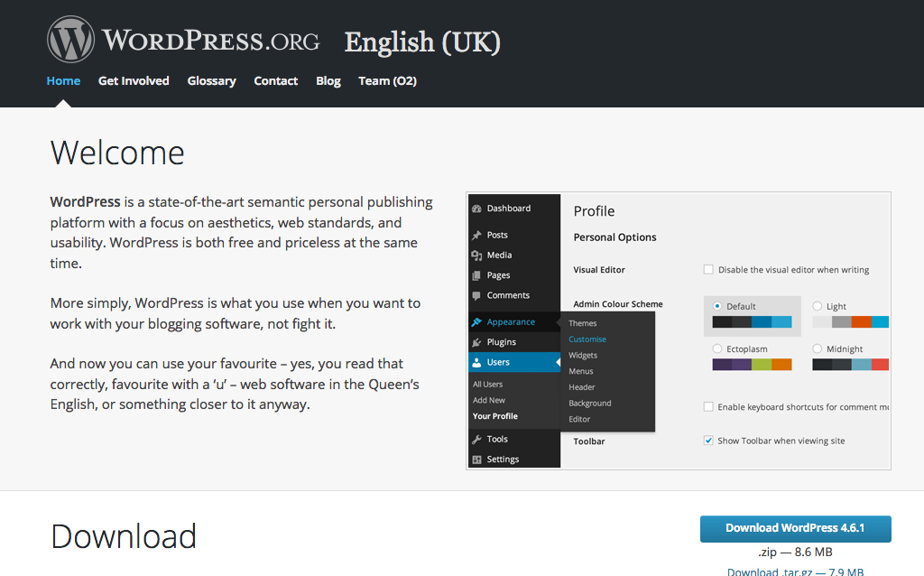Uncheck 'Show Toolbar when viewing site'
The height and width of the screenshot is (576, 924).
point(708,440)
